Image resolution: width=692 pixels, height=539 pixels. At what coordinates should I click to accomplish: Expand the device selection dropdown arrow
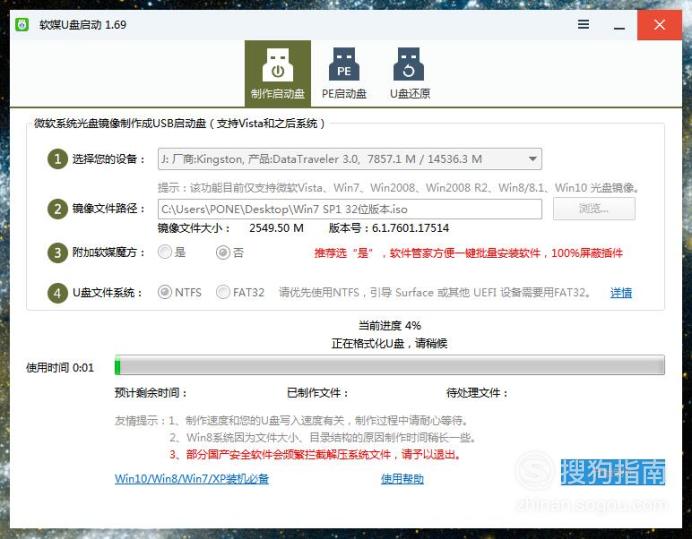pos(533,159)
